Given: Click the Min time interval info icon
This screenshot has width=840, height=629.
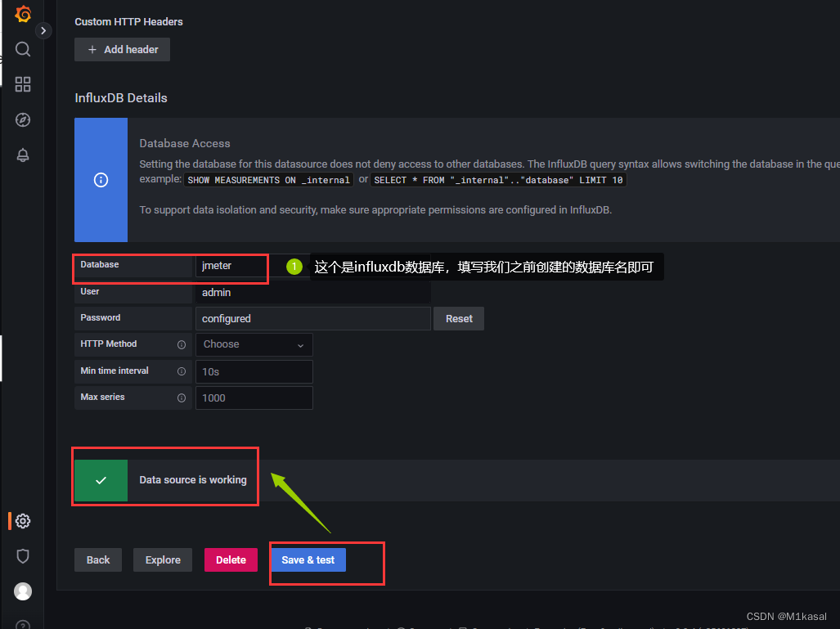Looking at the screenshot, I should [182, 371].
